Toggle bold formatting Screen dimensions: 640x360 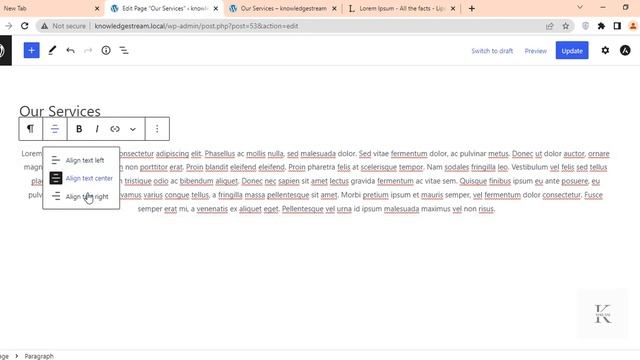(x=79, y=129)
